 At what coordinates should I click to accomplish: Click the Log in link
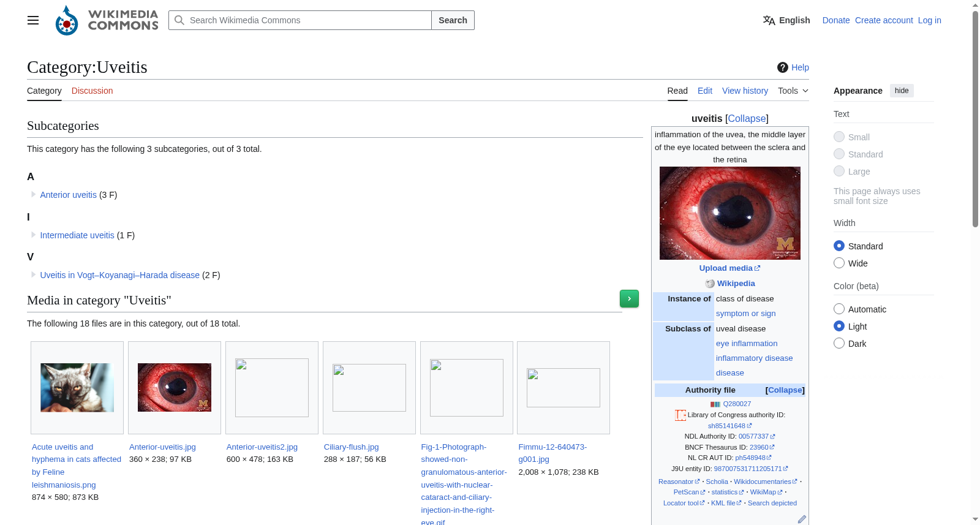[929, 20]
